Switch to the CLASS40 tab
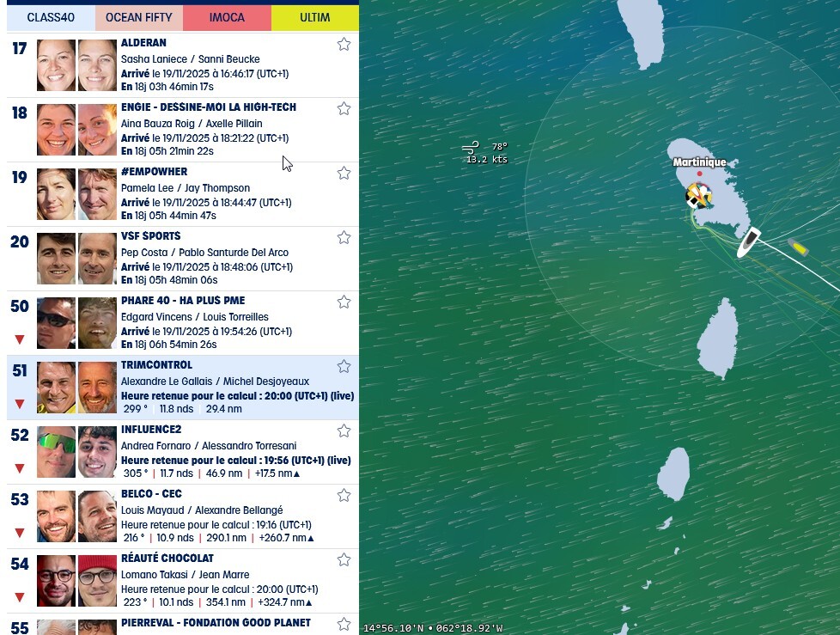The height and width of the screenshot is (635, 840). (49, 17)
